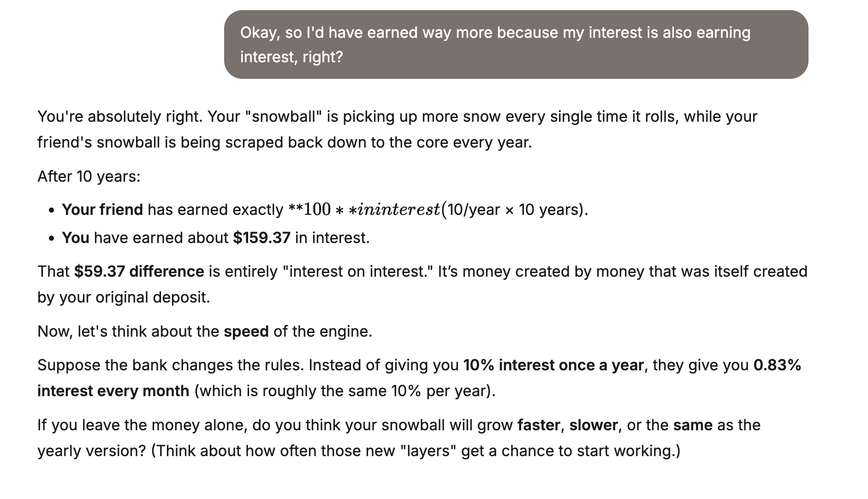Click the bold word "same" in the question

click(x=692, y=425)
